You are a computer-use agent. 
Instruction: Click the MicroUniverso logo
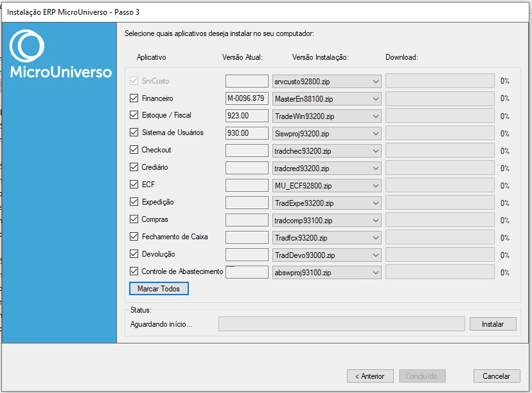[x=60, y=53]
